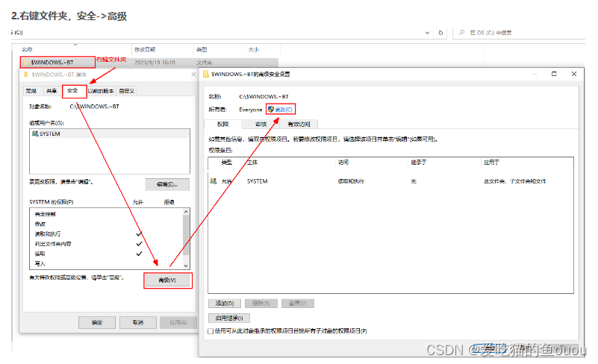Click the 主体 column header

point(252,163)
